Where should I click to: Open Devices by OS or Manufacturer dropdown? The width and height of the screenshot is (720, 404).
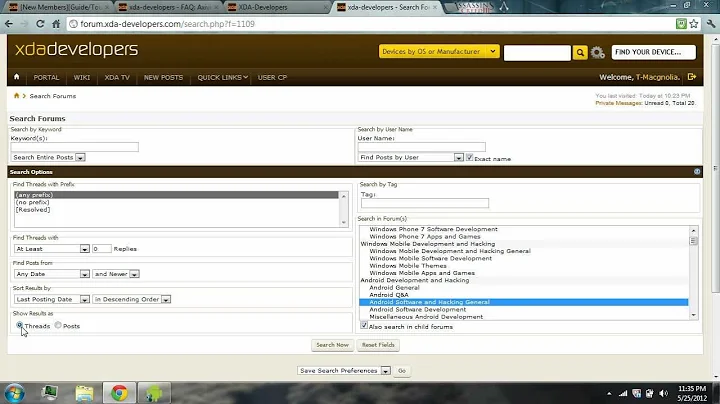pos(439,51)
